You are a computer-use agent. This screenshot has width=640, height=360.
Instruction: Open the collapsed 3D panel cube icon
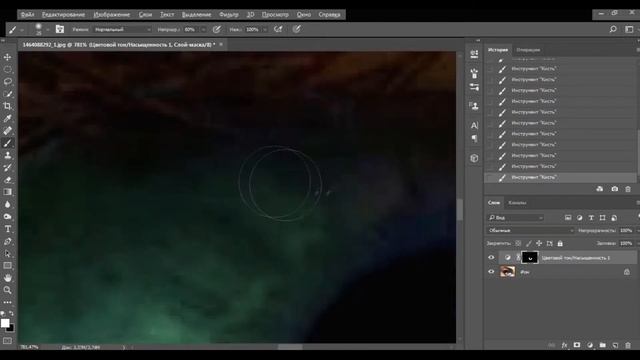point(474,158)
